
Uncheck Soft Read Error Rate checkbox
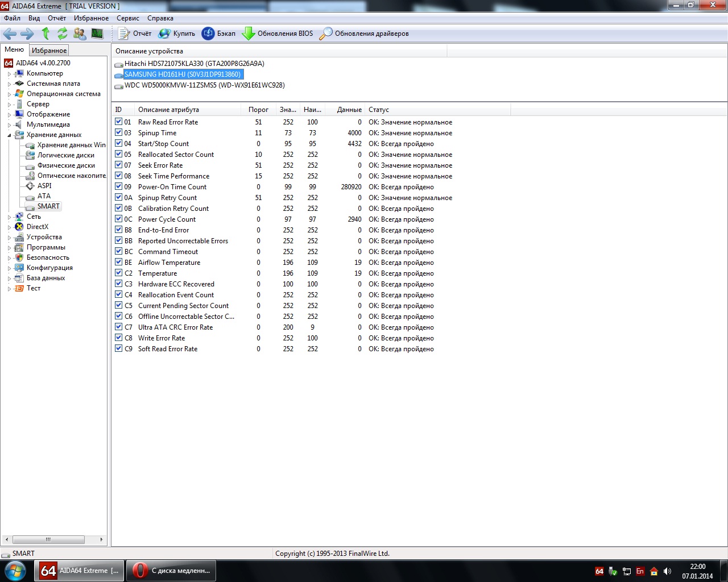point(118,348)
